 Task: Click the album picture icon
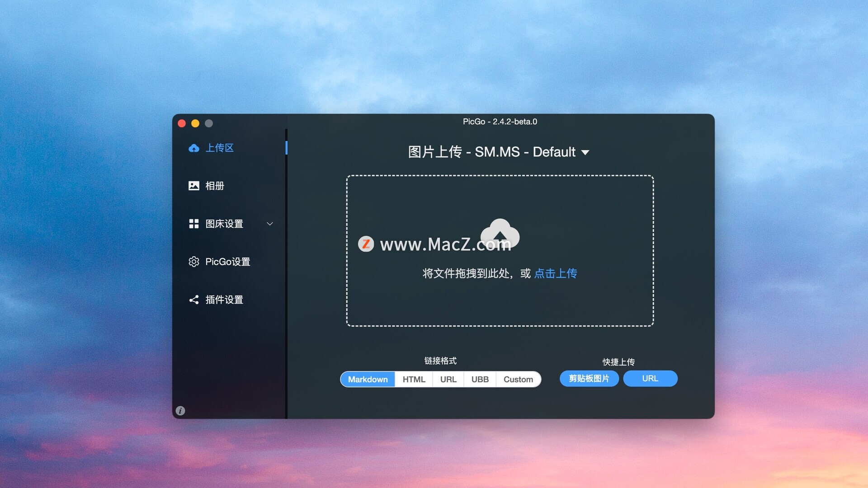click(x=193, y=186)
